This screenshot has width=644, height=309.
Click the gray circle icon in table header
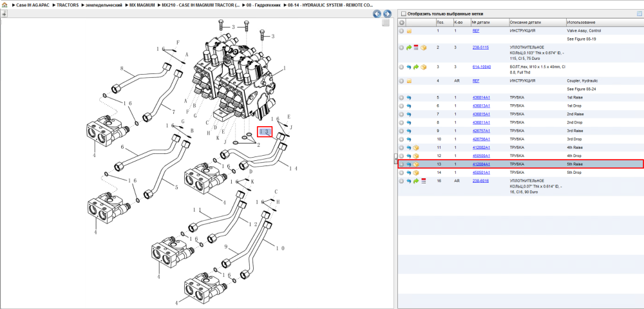point(402,23)
